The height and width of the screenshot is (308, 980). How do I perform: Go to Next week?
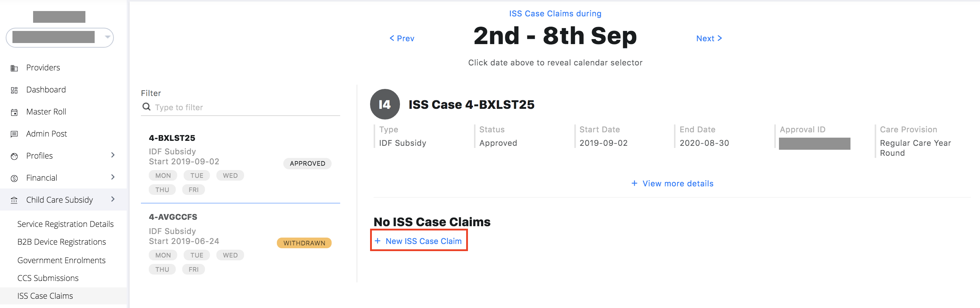709,38
